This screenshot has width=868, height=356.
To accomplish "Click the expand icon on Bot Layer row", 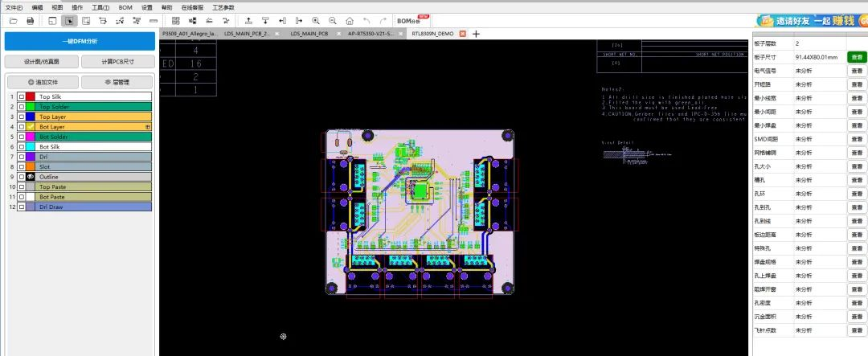I will pyautogui.click(x=148, y=127).
